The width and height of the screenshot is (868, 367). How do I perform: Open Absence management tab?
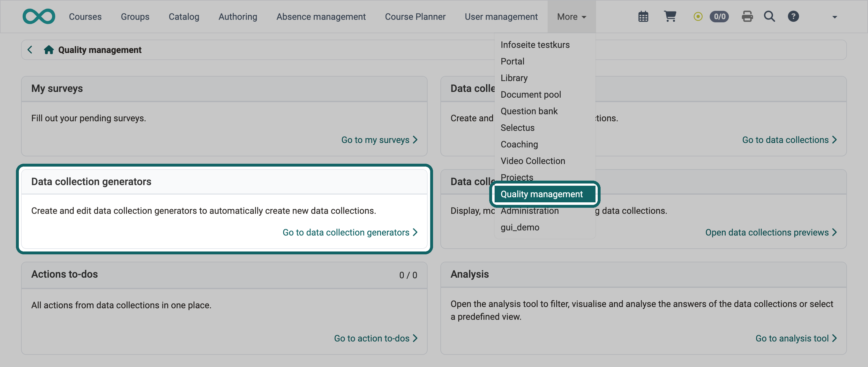321,17
